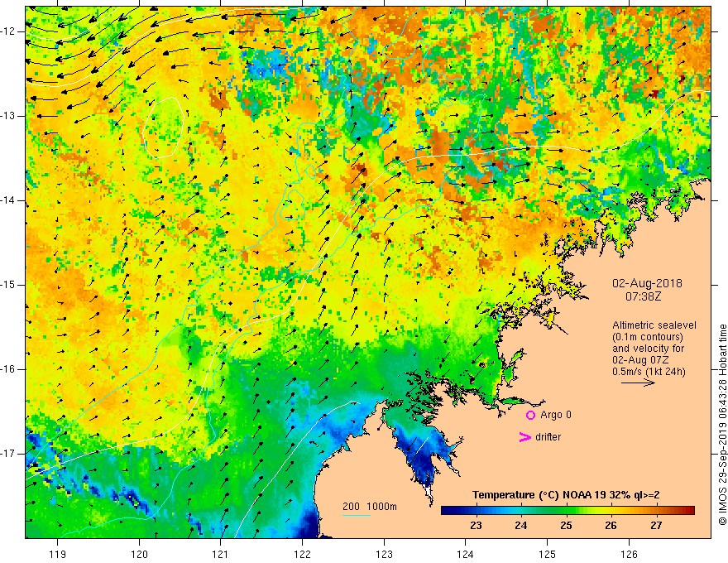Click the '0.5m/s (1kt 24h)' text
Viewport: 728px width, 563px height.
649,372
